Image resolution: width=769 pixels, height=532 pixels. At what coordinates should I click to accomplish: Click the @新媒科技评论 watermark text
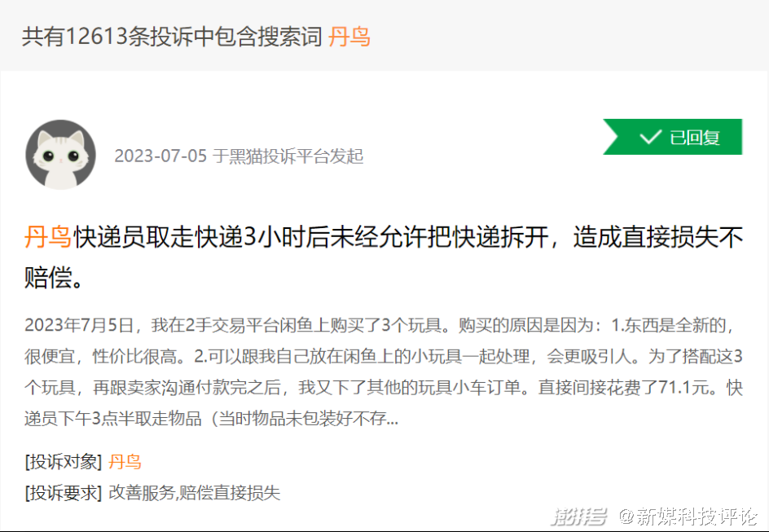pos(688,516)
